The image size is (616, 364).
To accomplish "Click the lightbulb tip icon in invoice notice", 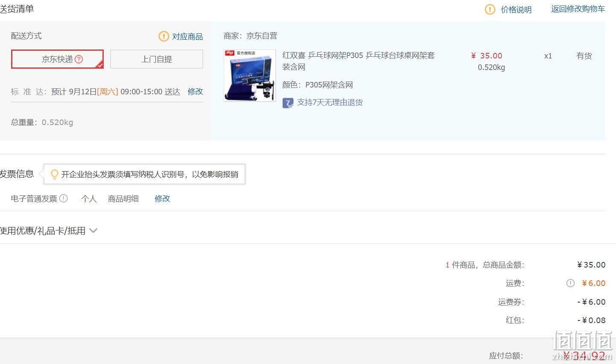I will tap(54, 174).
